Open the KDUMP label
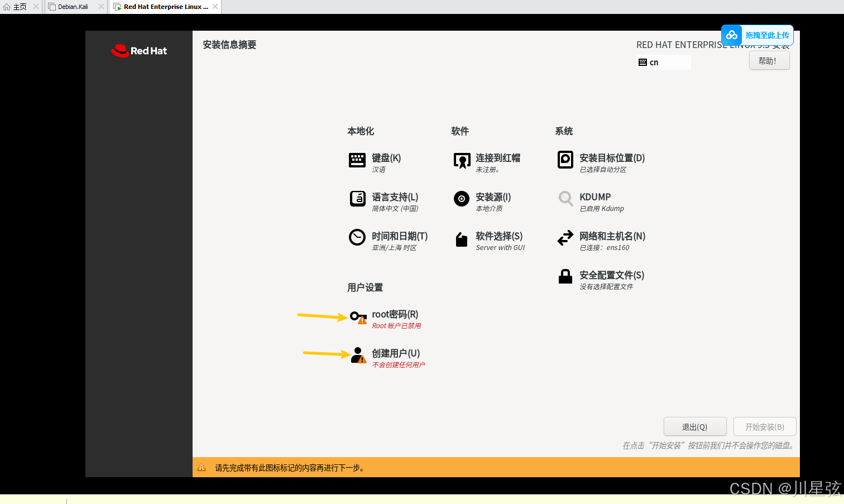844x504 pixels. coord(595,197)
